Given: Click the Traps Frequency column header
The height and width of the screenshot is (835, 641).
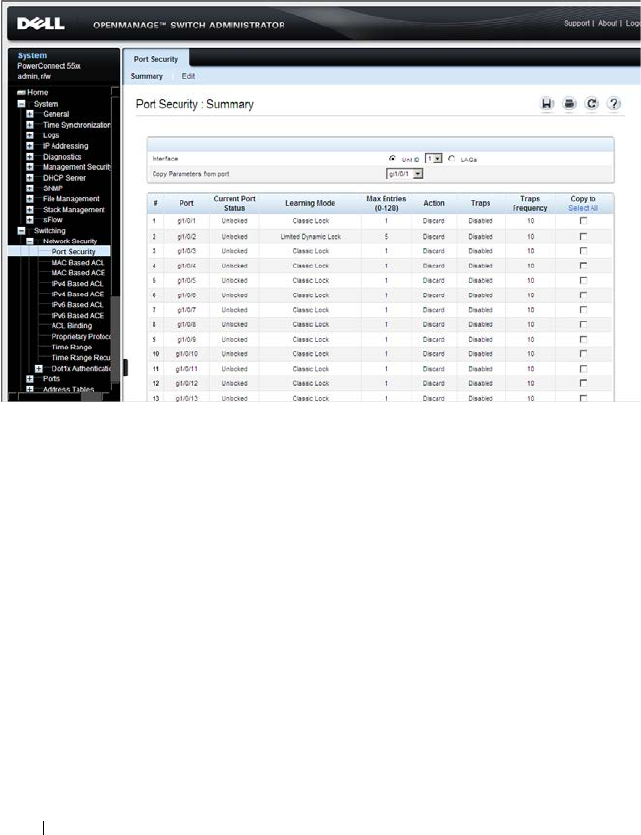Looking at the screenshot, I should (x=530, y=203).
